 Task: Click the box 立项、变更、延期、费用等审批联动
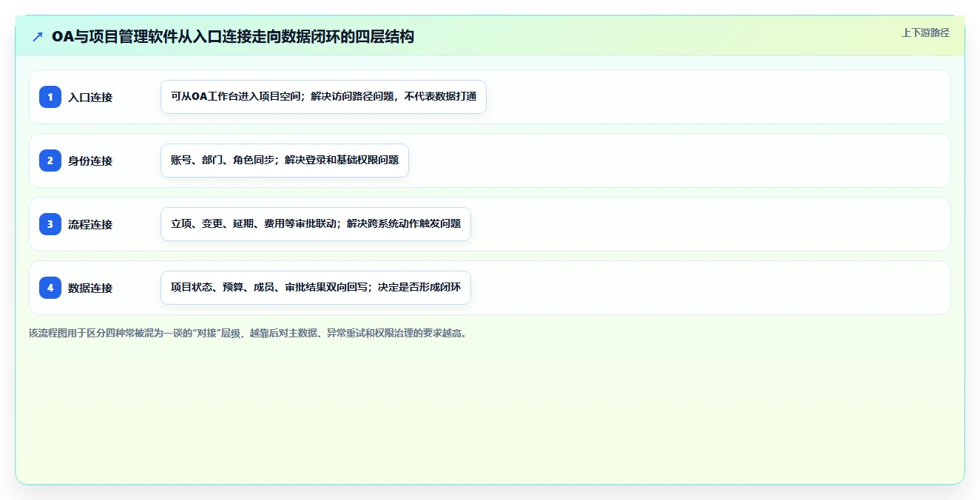point(316,224)
